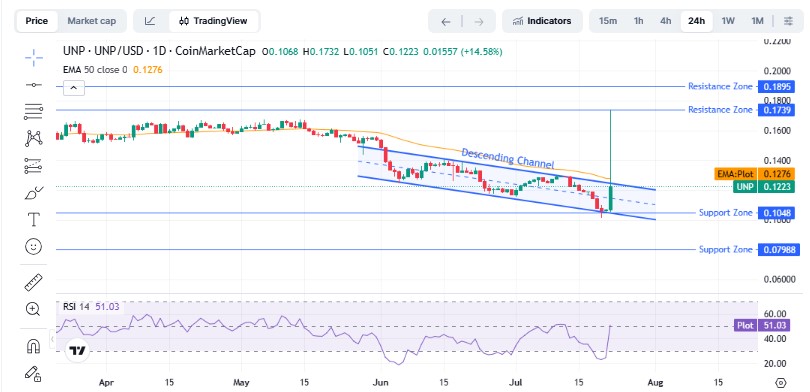This screenshot has height=392, width=810.
Task: Open the emoji icons tool
Action: pos(34,247)
